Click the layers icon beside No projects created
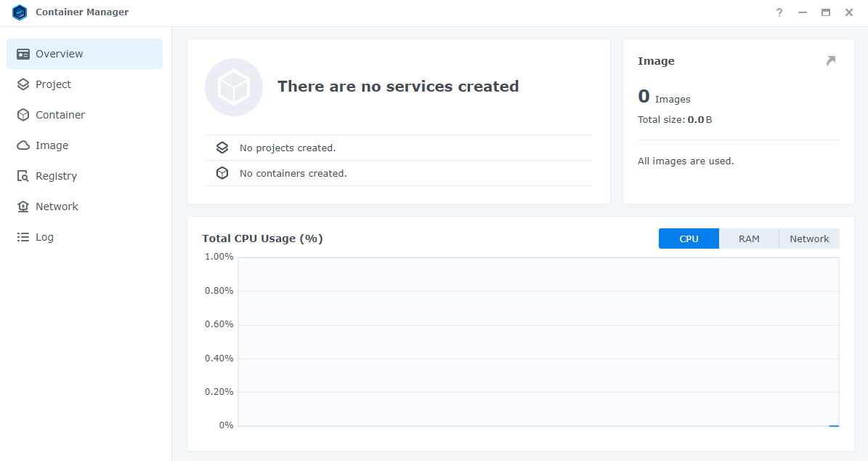The image size is (868, 461). pyautogui.click(x=222, y=148)
